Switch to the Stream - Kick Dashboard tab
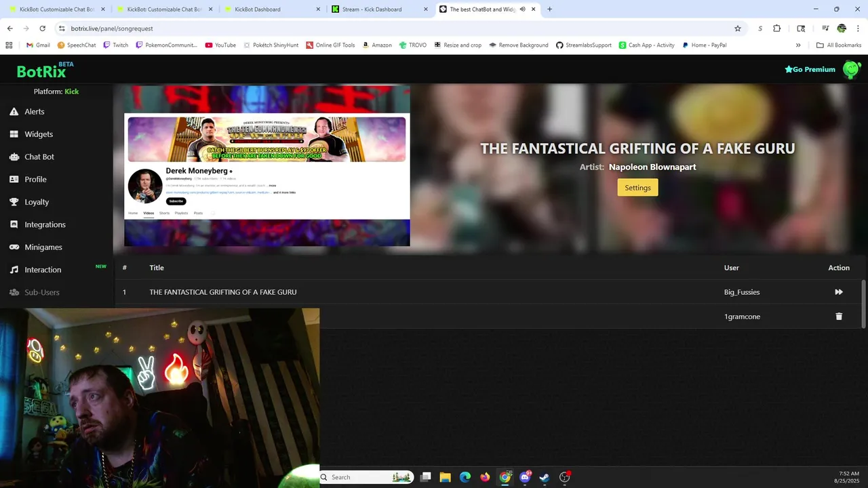The image size is (868, 488). click(x=380, y=9)
